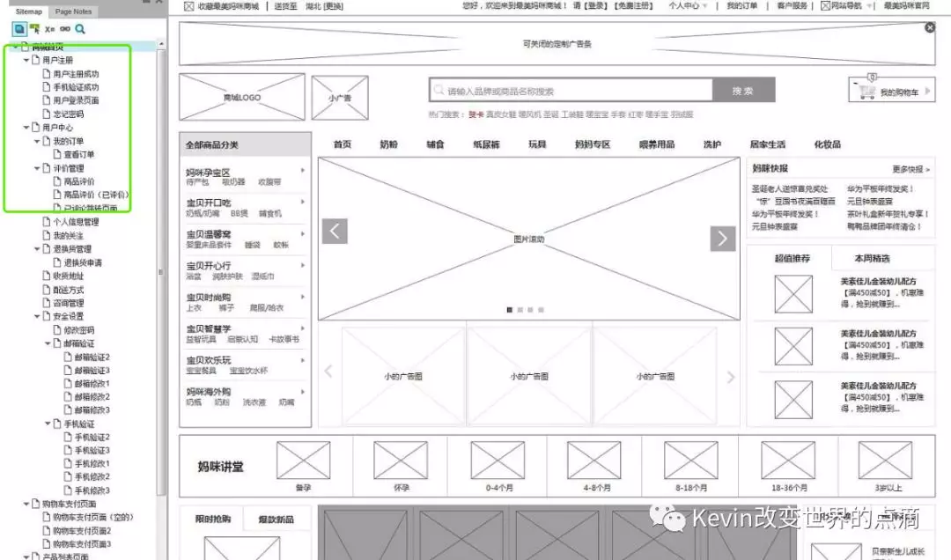951x560 pixels.
Task: Expand the 妈咪孕宝区 category arrow
Action: tap(303, 171)
